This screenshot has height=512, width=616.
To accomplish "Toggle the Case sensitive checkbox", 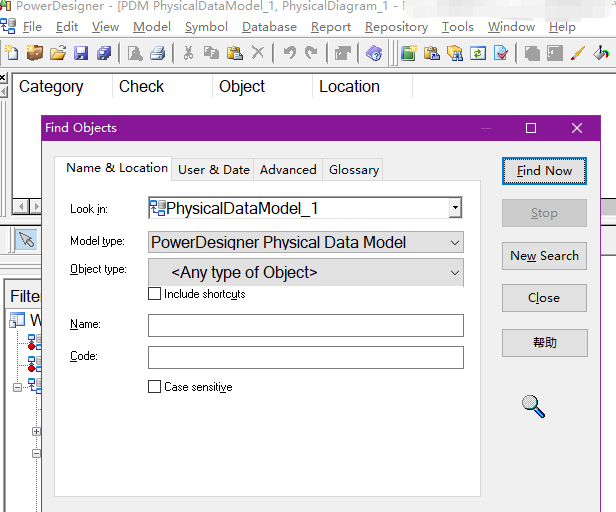I will pyautogui.click(x=154, y=387).
